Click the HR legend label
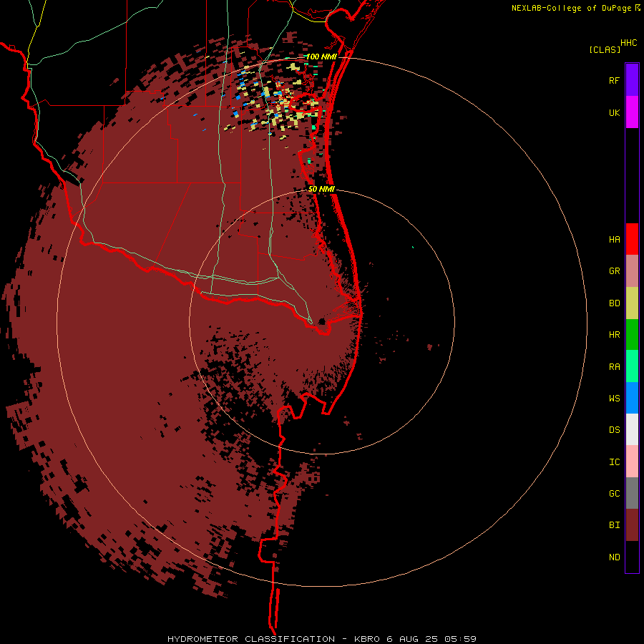The image size is (644, 644). [x=614, y=335]
